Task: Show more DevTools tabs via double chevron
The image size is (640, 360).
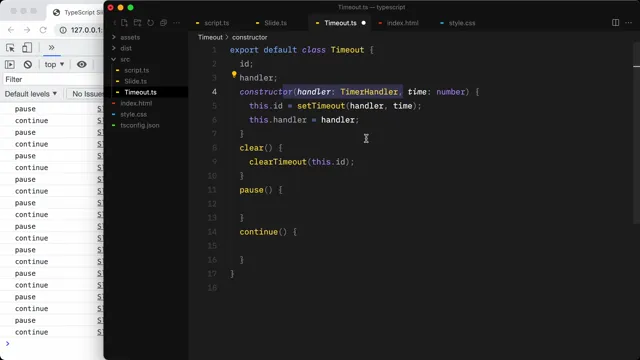Action: pos(51,48)
